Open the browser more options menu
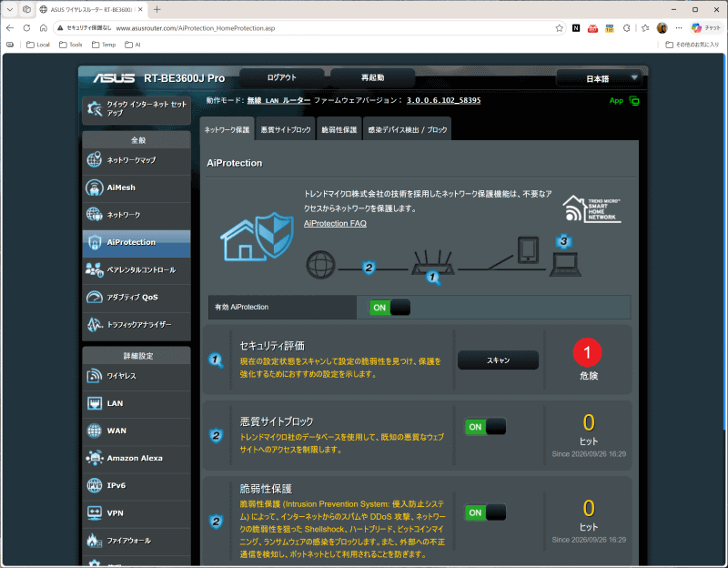Viewport: 728px width, 568px height. 679,28
